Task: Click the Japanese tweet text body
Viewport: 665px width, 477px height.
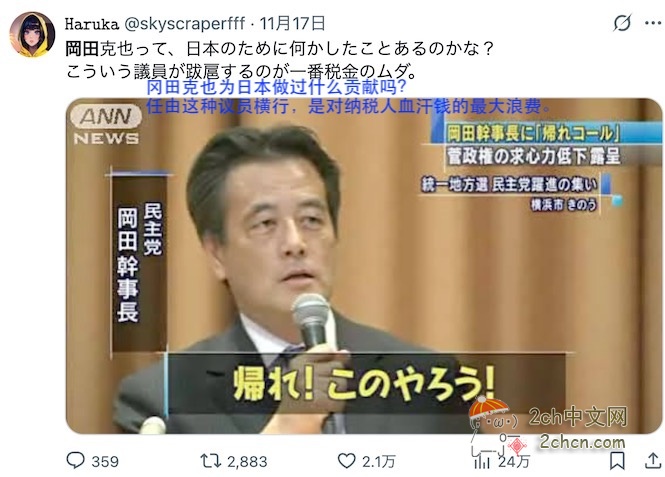Action: [280, 60]
